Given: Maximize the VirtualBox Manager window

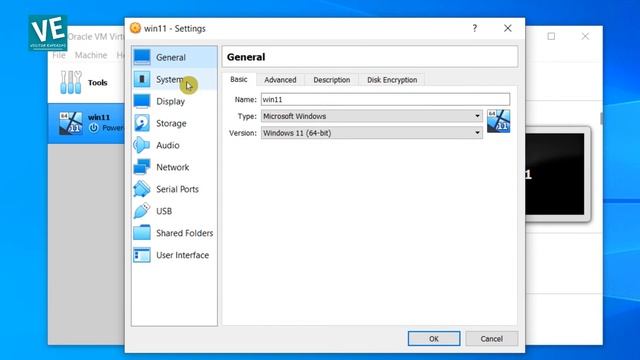Looking at the screenshot, I should (x=551, y=36).
